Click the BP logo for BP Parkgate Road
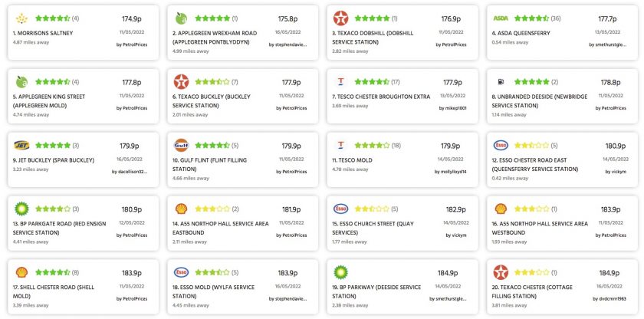644x319 pixels. coord(21,209)
